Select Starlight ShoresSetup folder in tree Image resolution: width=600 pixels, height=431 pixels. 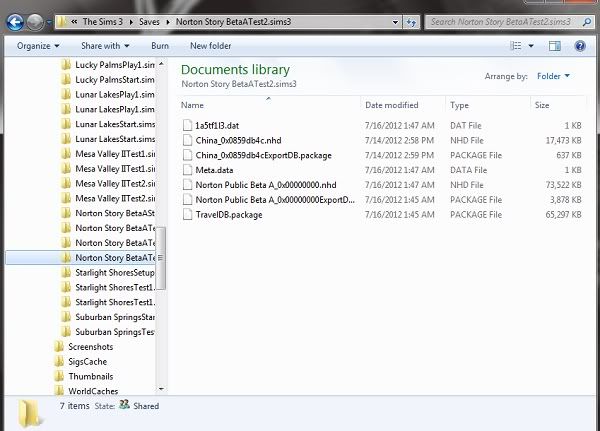tap(115, 273)
